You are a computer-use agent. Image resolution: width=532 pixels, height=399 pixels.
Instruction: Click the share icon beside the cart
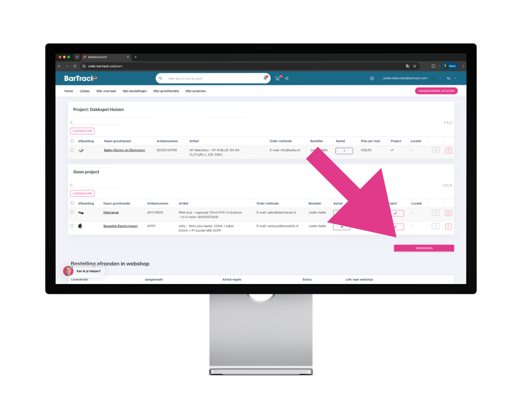[x=286, y=78]
